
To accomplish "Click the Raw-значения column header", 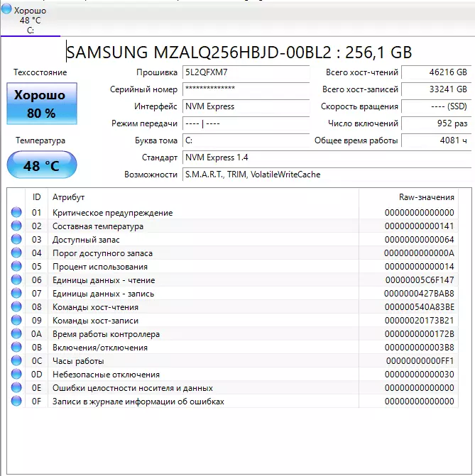I will [426, 197].
